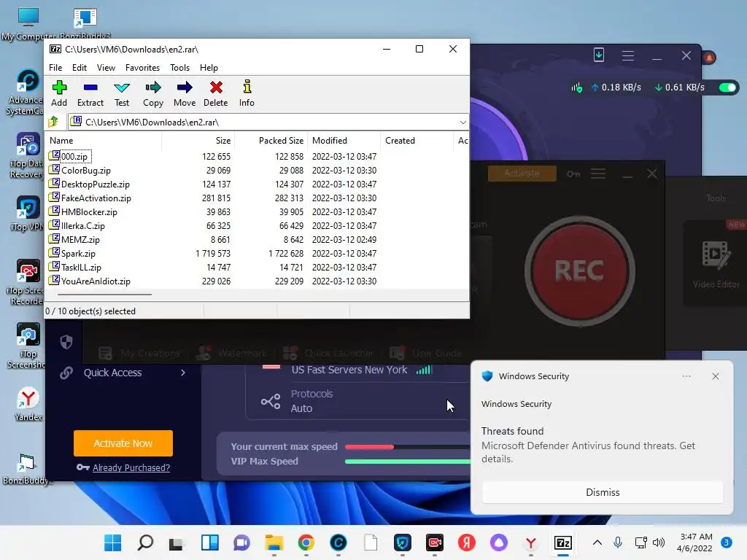Image resolution: width=747 pixels, height=560 pixels.
Task: Click the Extract toolbar button
Action: click(x=90, y=93)
